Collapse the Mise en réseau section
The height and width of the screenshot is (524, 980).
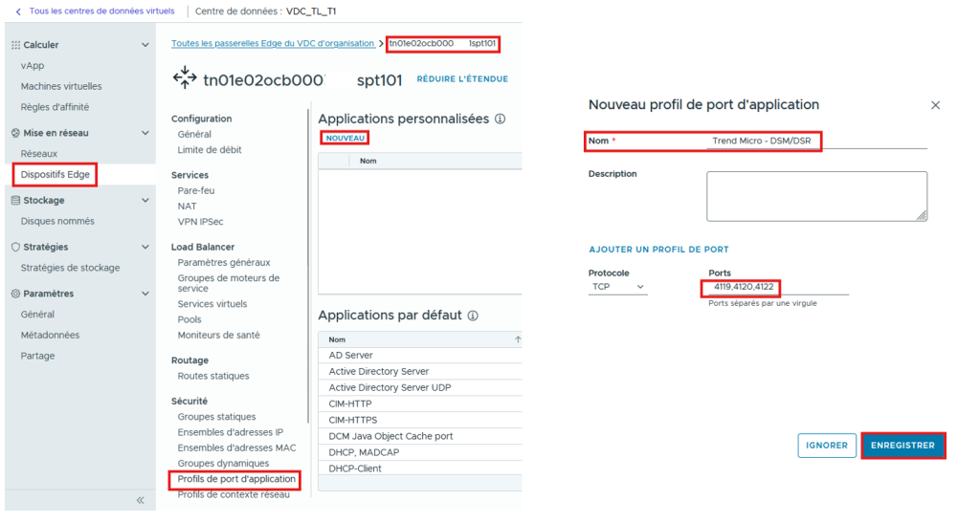[x=145, y=134]
